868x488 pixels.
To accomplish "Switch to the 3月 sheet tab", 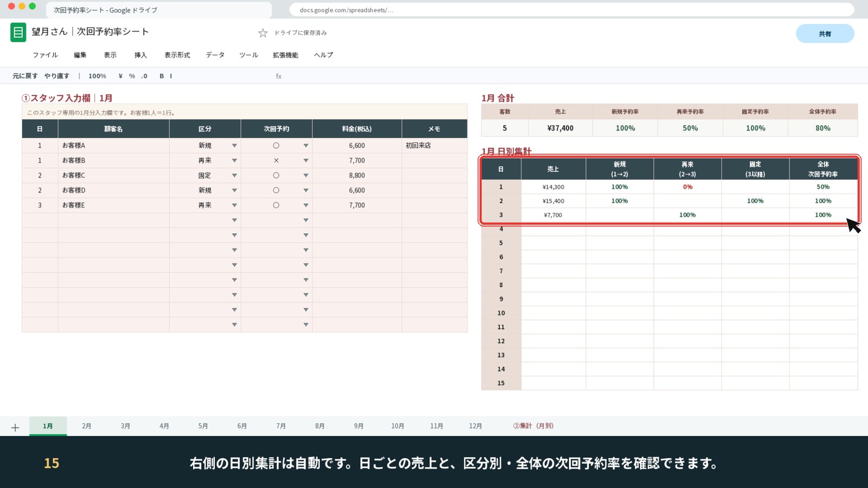I will 125,426.
